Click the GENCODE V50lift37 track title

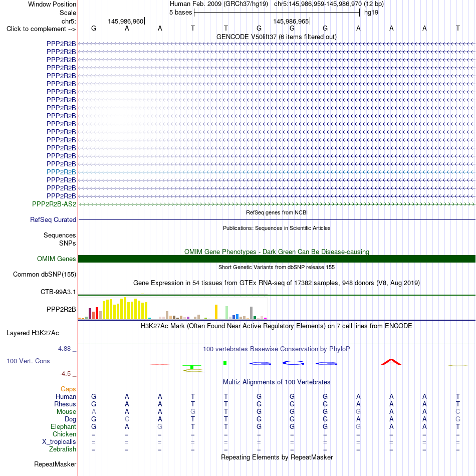[276, 37]
